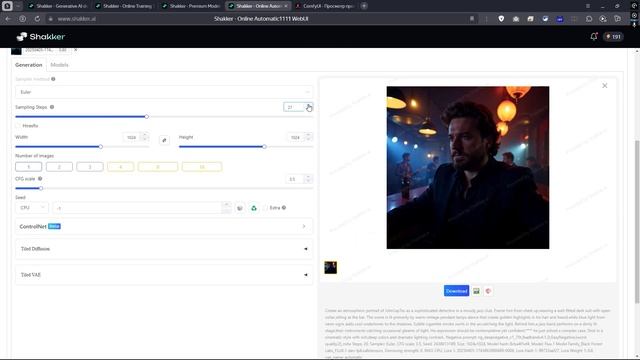The height and width of the screenshot is (360, 640).
Task: Select 4 for number of images
Action: 120,167
